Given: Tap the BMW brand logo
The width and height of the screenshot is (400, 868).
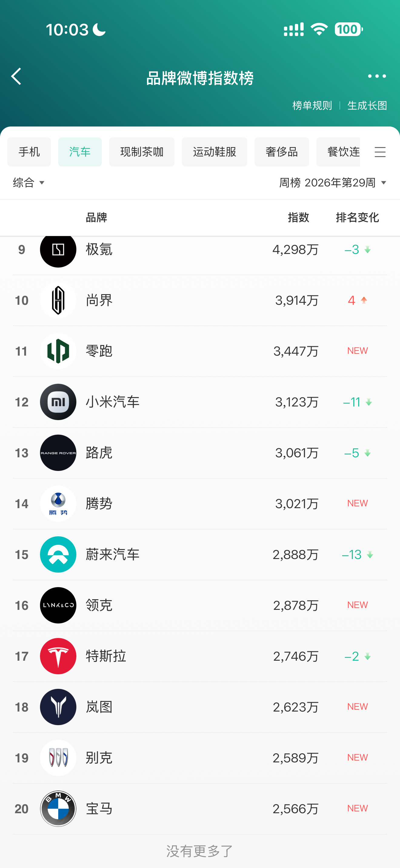Looking at the screenshot, I should pos(58,808).
